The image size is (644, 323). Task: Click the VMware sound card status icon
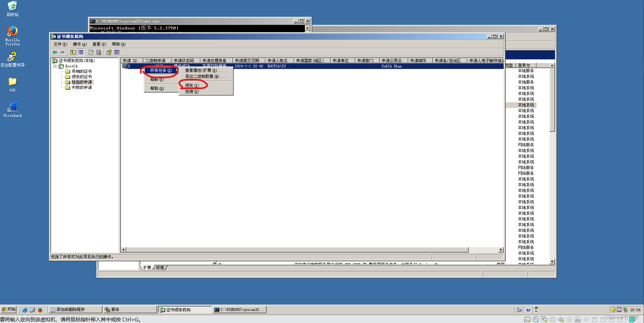click(x=561, y=320)
